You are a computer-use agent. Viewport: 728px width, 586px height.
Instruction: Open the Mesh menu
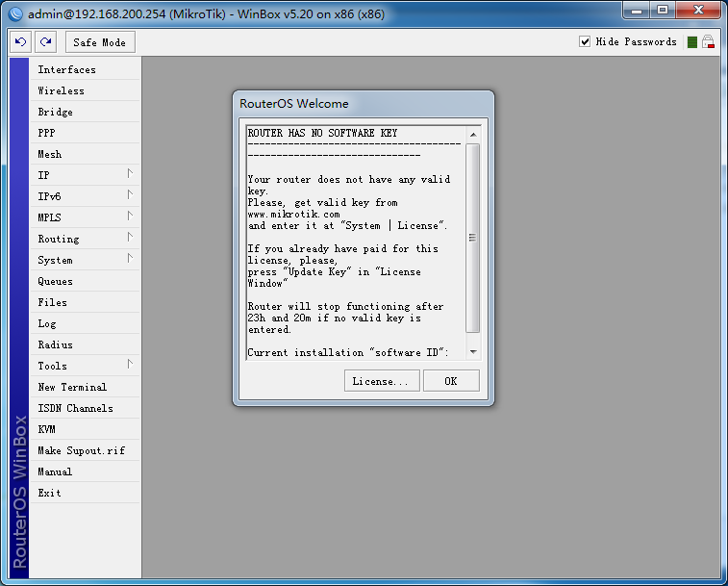(x=85, y=154)
